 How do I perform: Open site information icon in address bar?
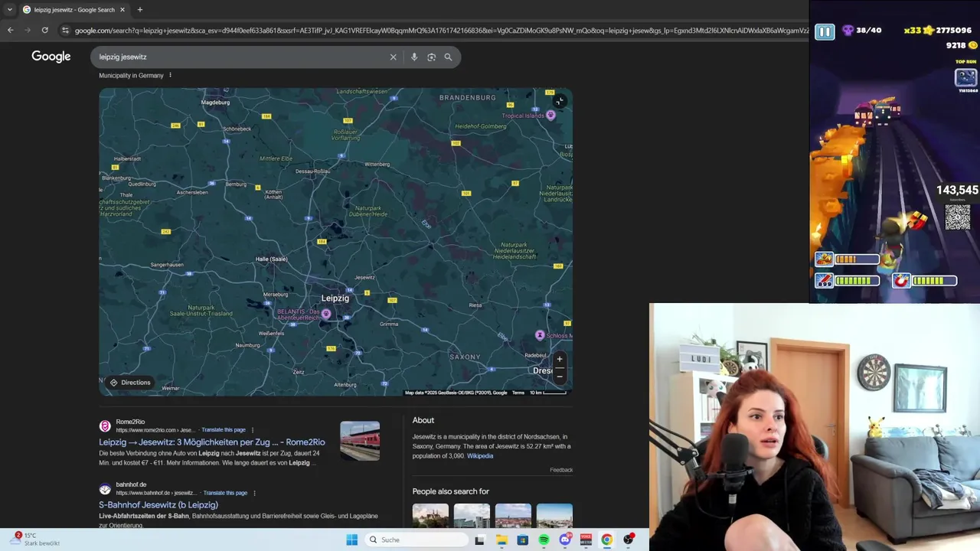click(x=65, y=31)
